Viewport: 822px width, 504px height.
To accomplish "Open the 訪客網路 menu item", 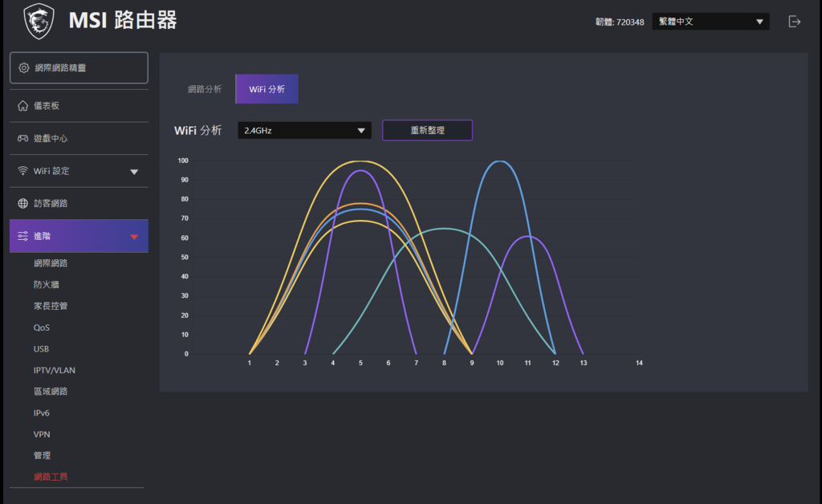I will pyautogui.click(x=79, y=203).
